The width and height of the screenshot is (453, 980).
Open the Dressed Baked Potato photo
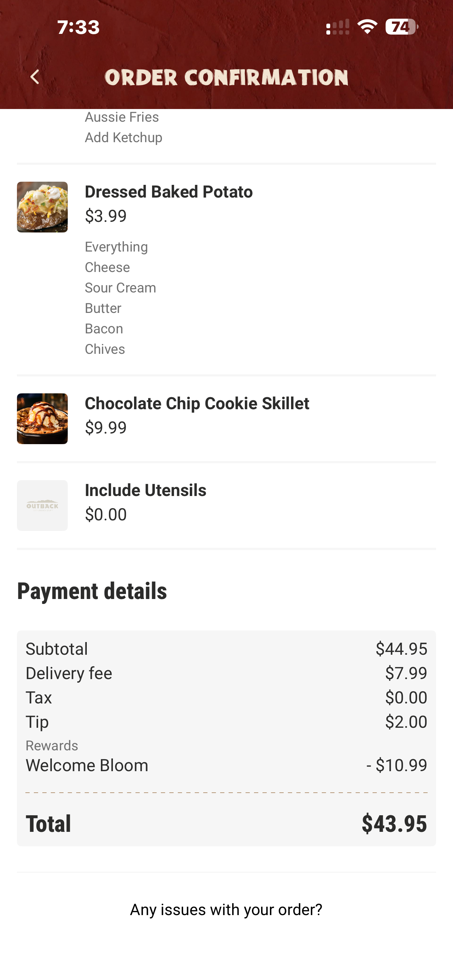[42, 207]
